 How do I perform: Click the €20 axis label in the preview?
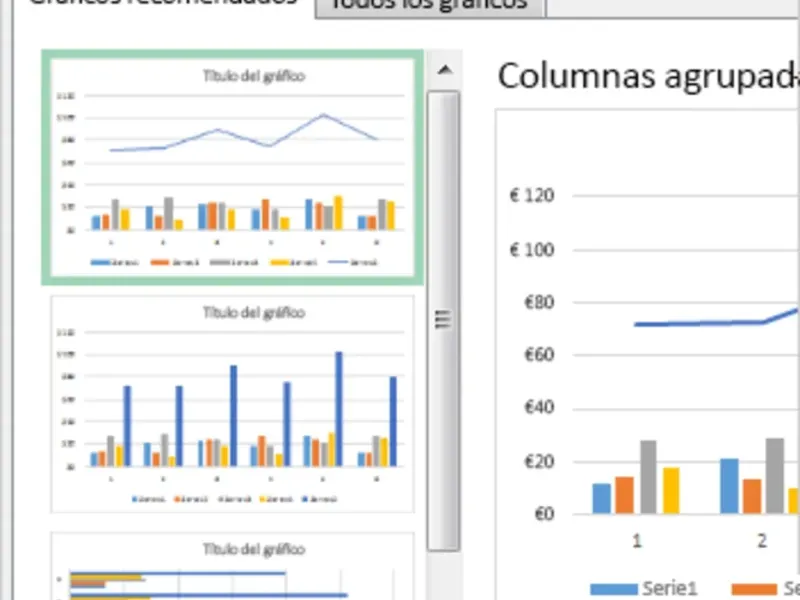(539, 462)
